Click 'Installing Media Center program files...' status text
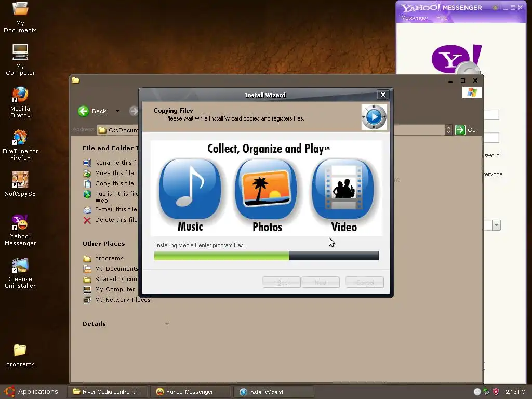The width and height of the screenshot is (532, 399). point(201,245)
